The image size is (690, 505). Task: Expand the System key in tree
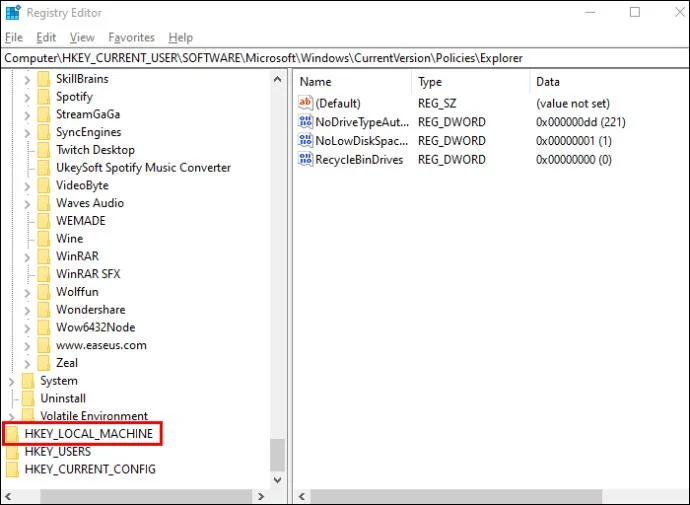point(12,381)
